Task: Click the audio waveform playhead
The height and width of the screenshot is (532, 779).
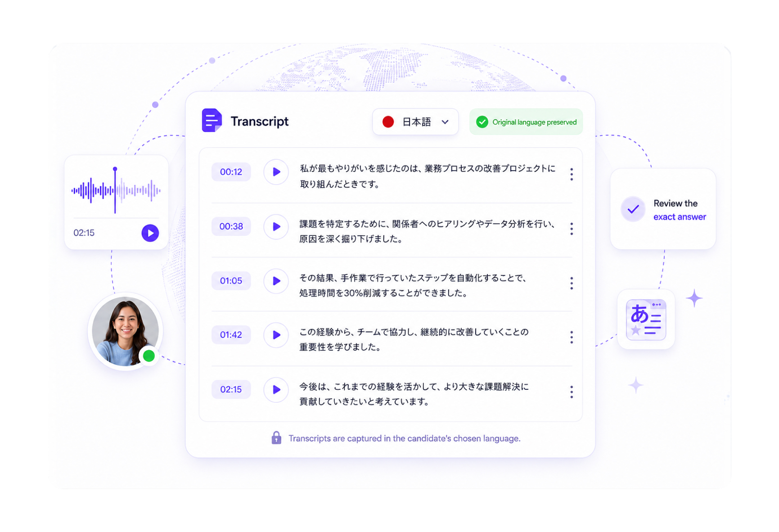Action: click(x=115, y=189)
